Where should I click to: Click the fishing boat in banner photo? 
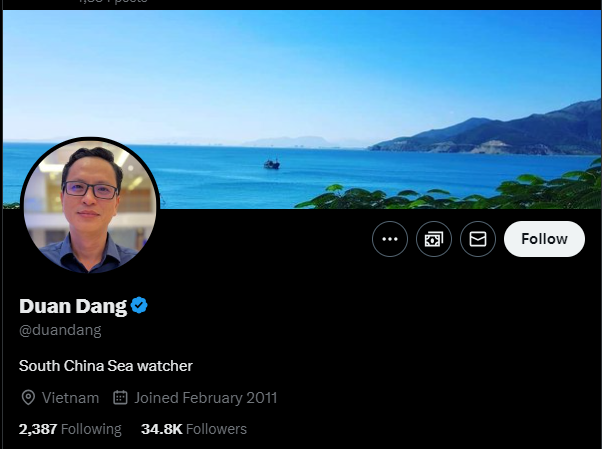tap(272, 164)
